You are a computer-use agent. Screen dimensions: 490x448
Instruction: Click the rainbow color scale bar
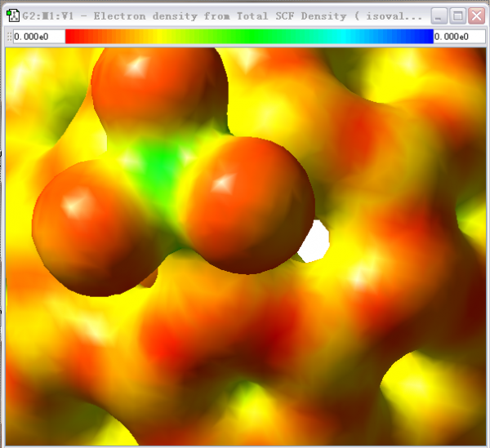point(249,37)
